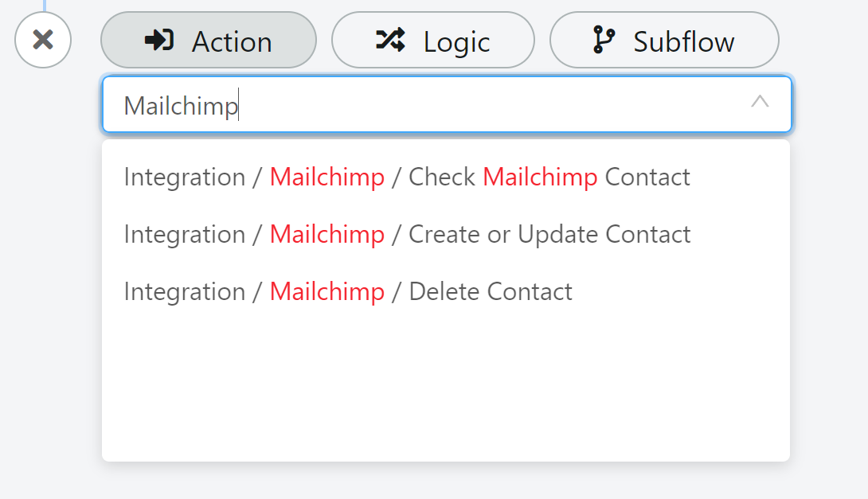This screenshot has height=499, width=868.
Task: Click the shuffle arrows icon on Logic
Action: click(390, 40)
